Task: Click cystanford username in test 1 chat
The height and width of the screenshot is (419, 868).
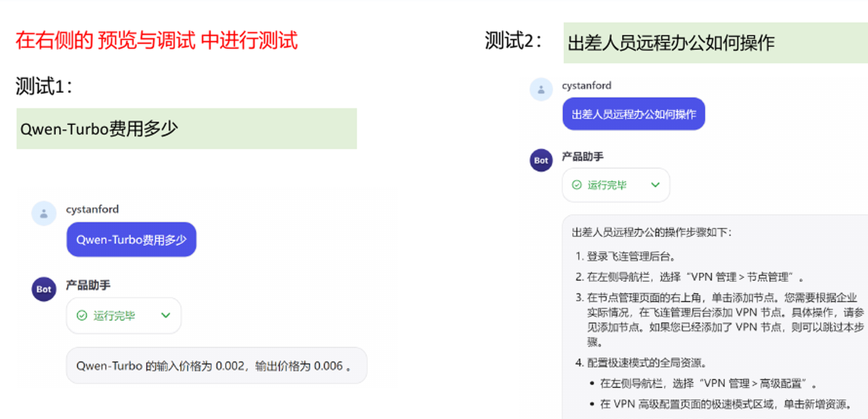Action: (93, 209)
